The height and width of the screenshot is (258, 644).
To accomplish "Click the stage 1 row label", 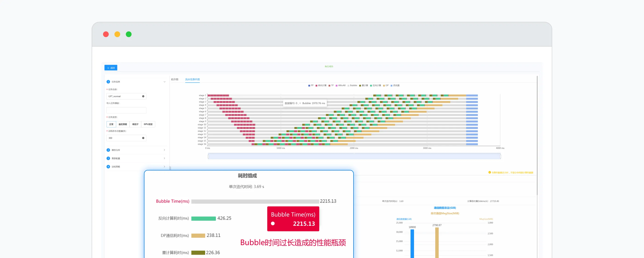I will [202, 95].
